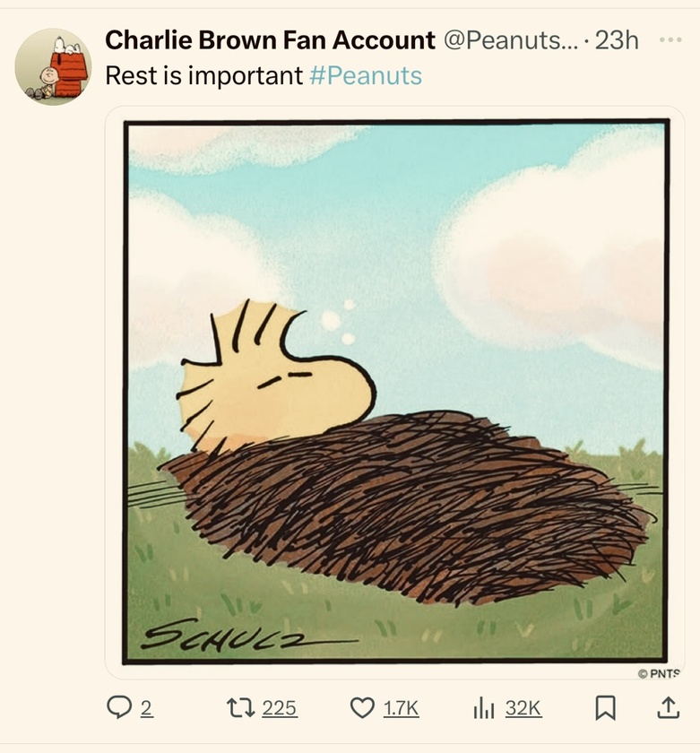The image size is (700, 753).
Task: Repost the tweet with the retweet arrows icon
Action: pyautogui.click(x=241, y=708)
